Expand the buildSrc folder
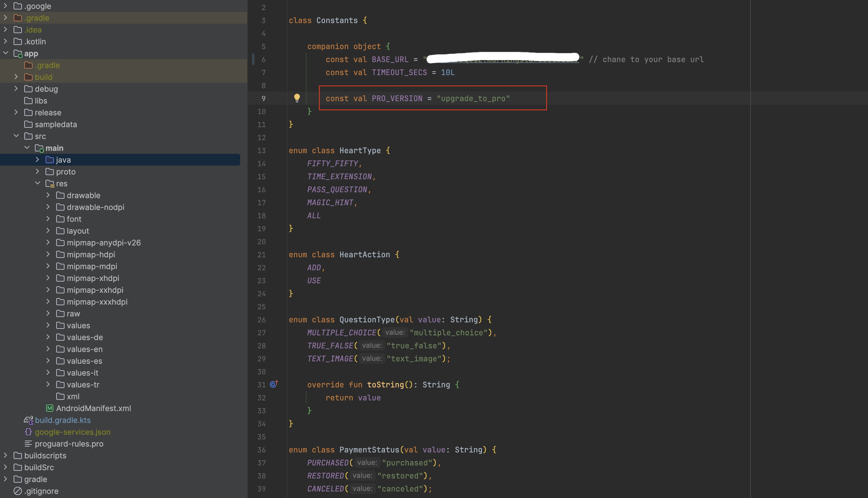The height and width of the screenshot is (498, 868). coord(6,467)
